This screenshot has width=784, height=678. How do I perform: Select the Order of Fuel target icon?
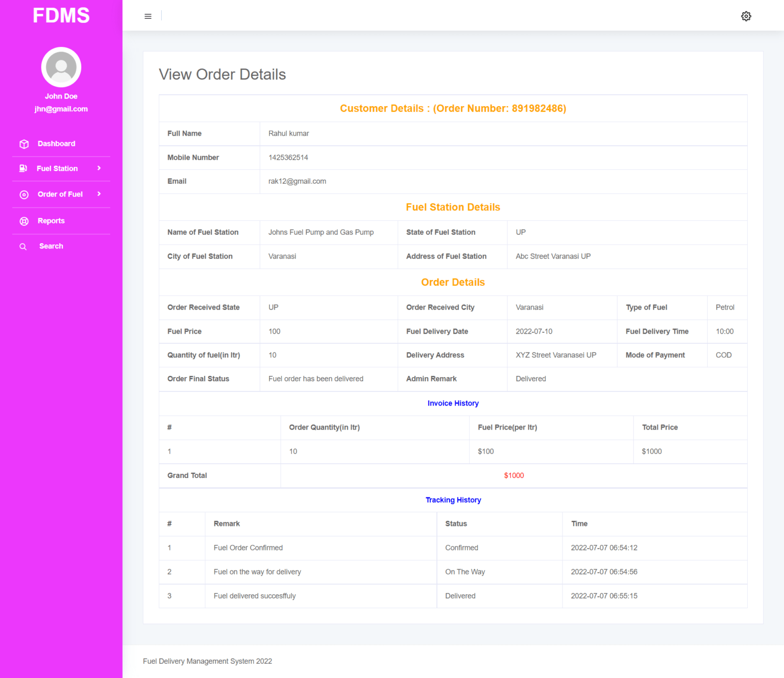[x=24, y=194]
